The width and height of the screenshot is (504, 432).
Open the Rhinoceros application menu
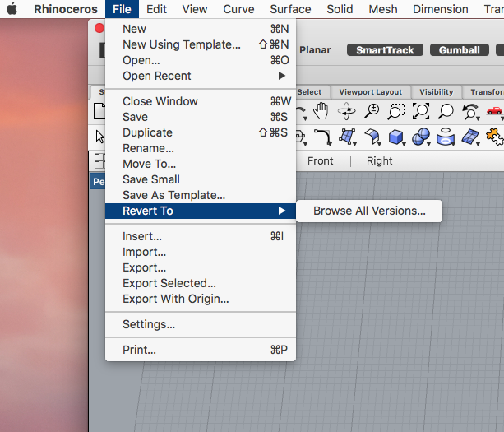[66, 9]
